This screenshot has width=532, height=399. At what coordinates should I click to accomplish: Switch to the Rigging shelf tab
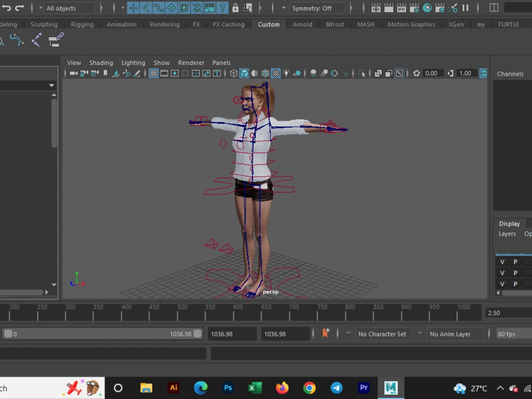click(82, 24)
